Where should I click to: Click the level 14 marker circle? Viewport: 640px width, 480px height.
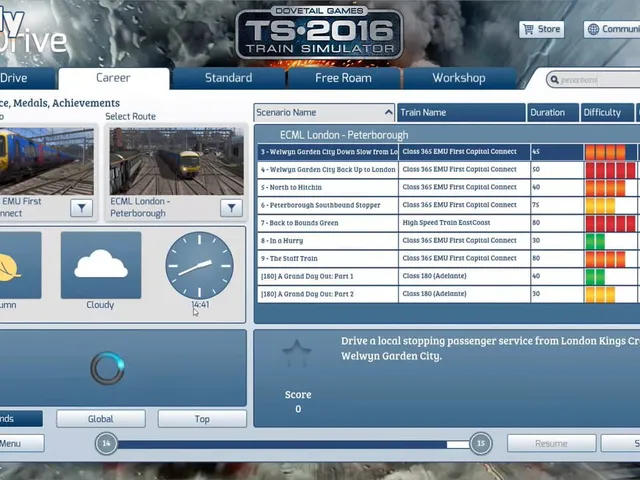point(106,444)
